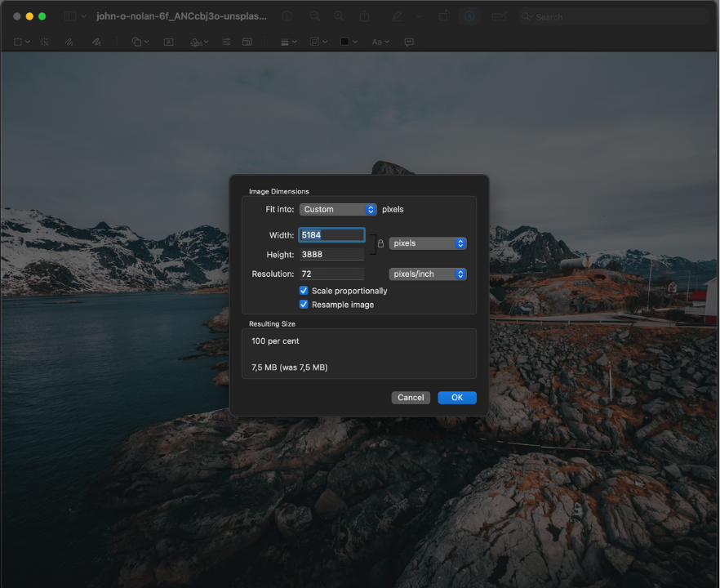The width and height of the screenshot is (720, 588).
Task: Click the '100 per cent' text
Action: [275, 341]
